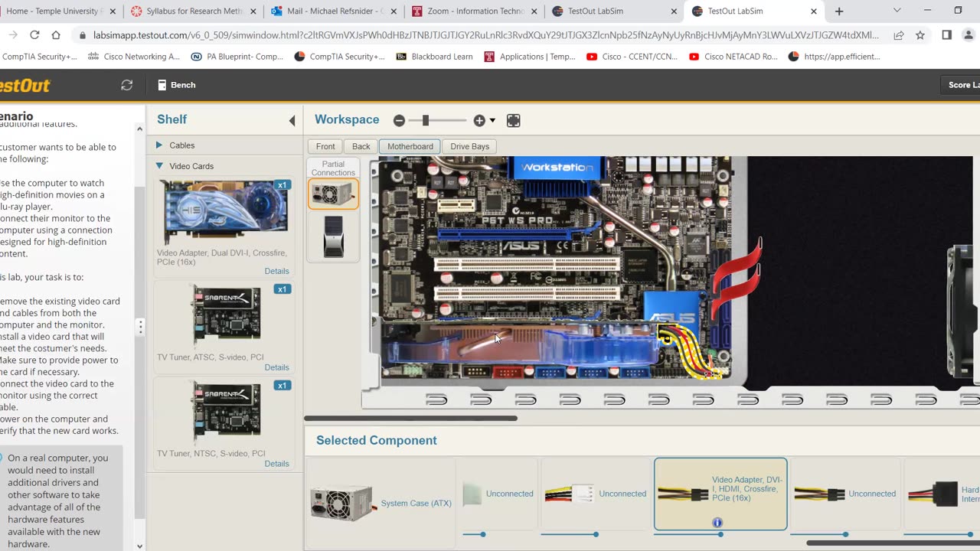Click the System Case (ATX) component
Image resolution: width=980 pixels, height=551 pixels.
coord(381,503)
